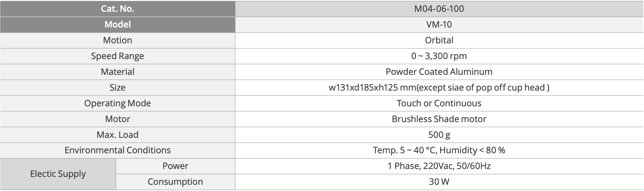Click the Environmental Conditions label
The width and height of the screenshot is (644, 191).
118,150
